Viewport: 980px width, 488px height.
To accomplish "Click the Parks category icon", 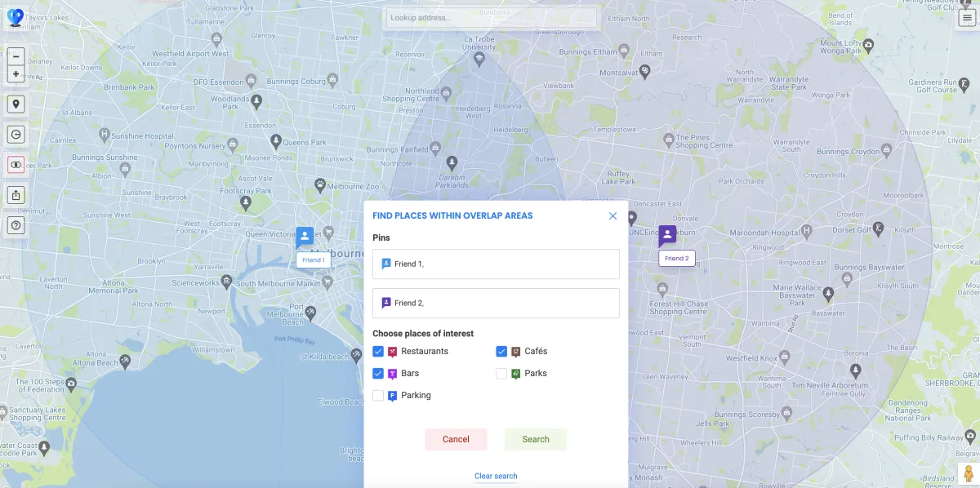I will [x=516, y=375].
